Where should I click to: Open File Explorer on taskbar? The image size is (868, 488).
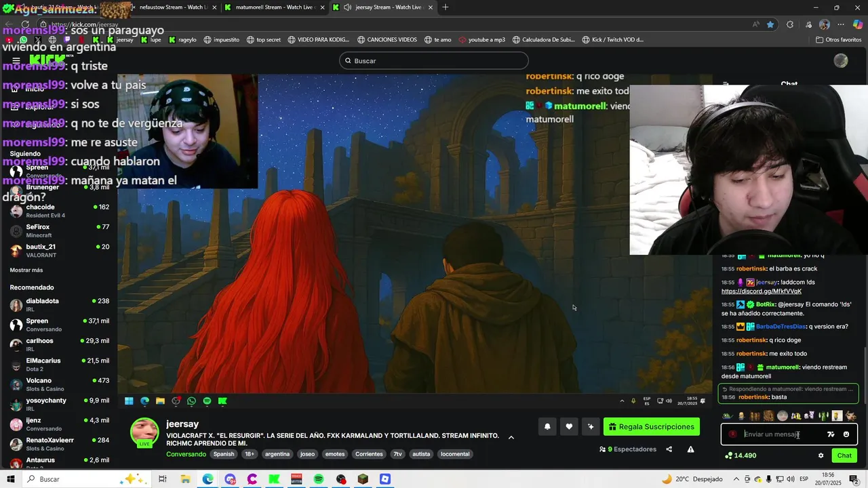point(185,479)
